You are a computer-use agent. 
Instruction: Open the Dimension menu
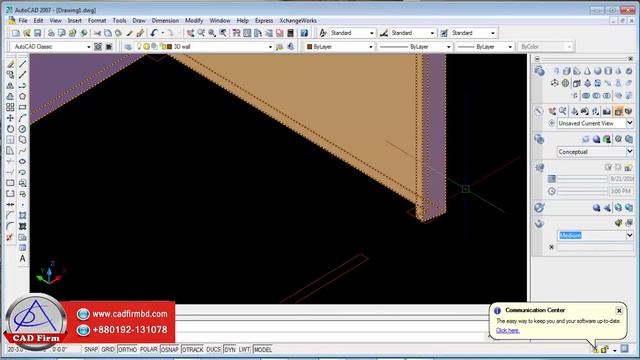coord(165,20)
